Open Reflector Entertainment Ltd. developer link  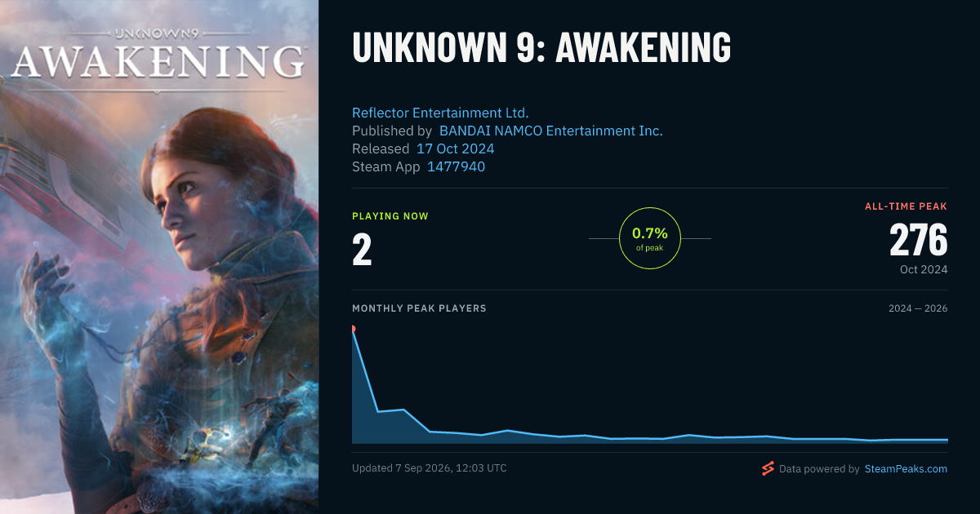(440, 113)
